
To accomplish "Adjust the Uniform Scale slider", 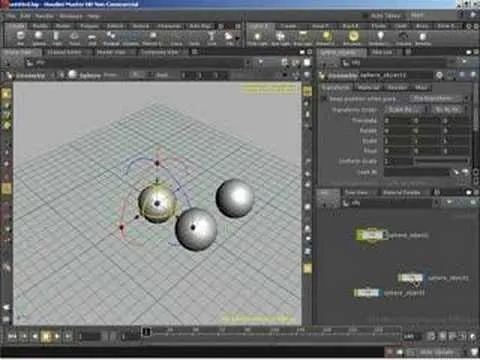I will point(440,161).
